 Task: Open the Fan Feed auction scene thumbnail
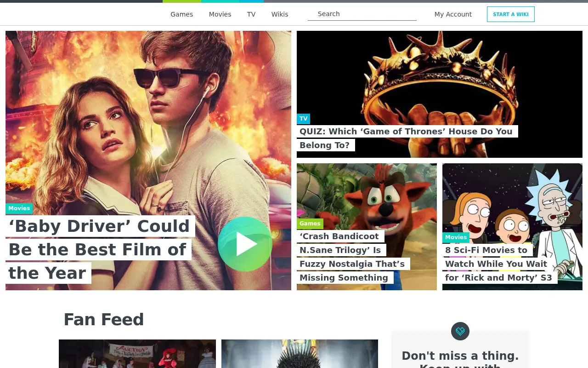pos(137,354)
